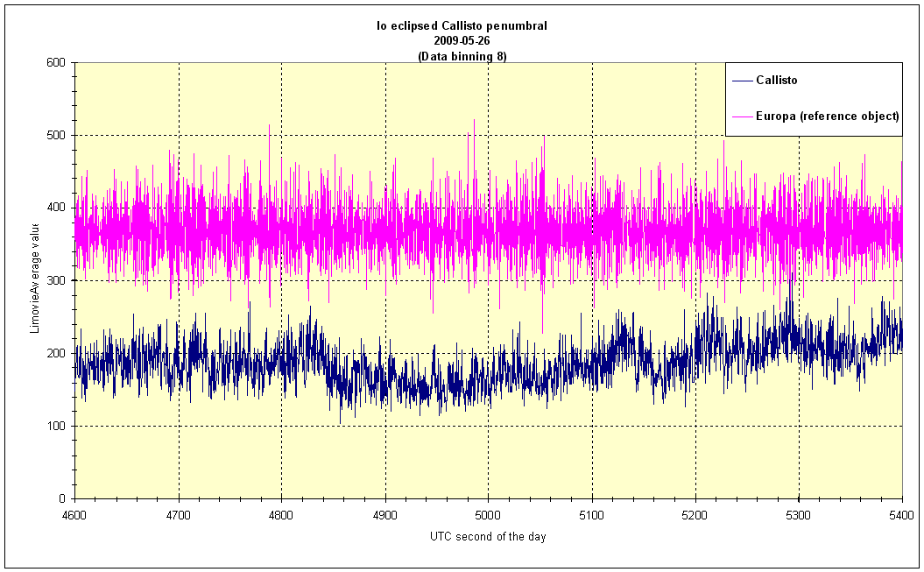
Task: Click the x-axis label 4700
Action: pos(179,515)
